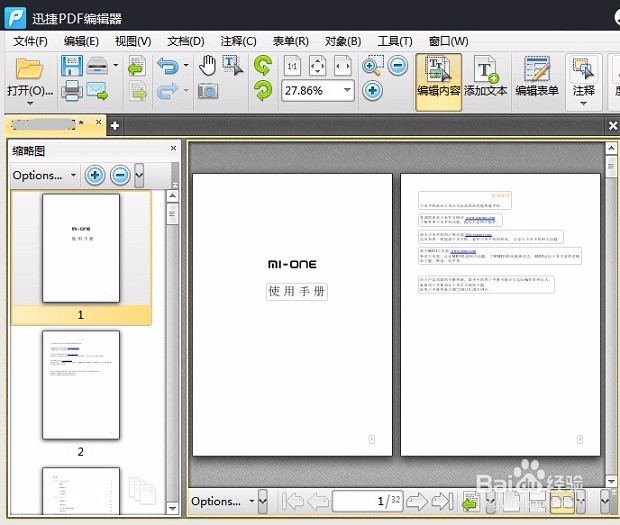Open the 窗口(W) menu

tap(448, 41)
